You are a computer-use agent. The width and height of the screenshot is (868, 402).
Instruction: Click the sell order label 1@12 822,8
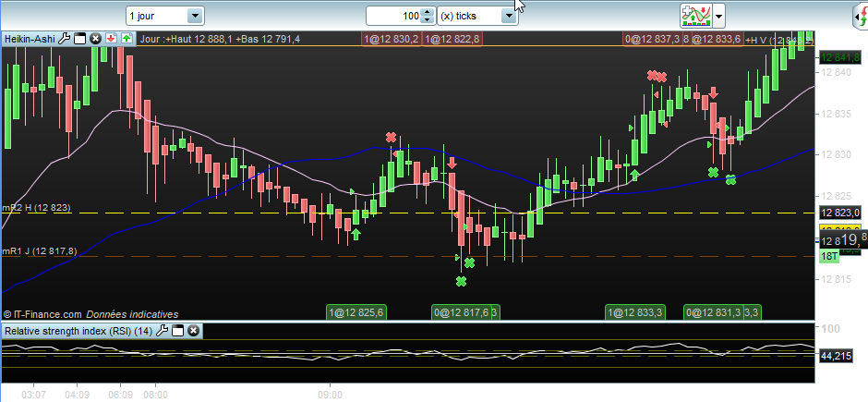click(x=452, y=39)
